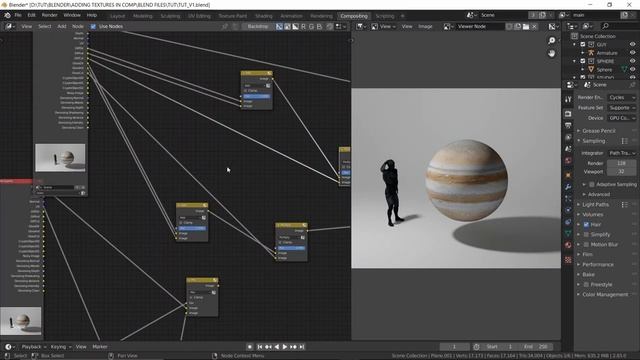Open the World properties tab icon

click(x=568, y=161)
